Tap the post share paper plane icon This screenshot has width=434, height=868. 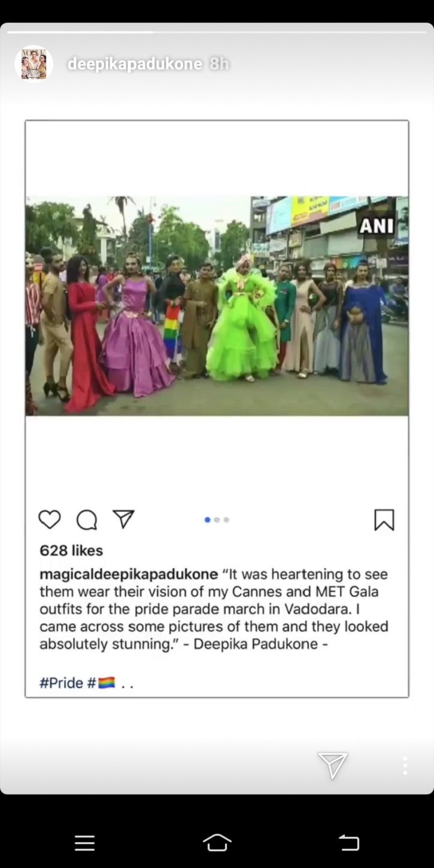click(123, 519)
